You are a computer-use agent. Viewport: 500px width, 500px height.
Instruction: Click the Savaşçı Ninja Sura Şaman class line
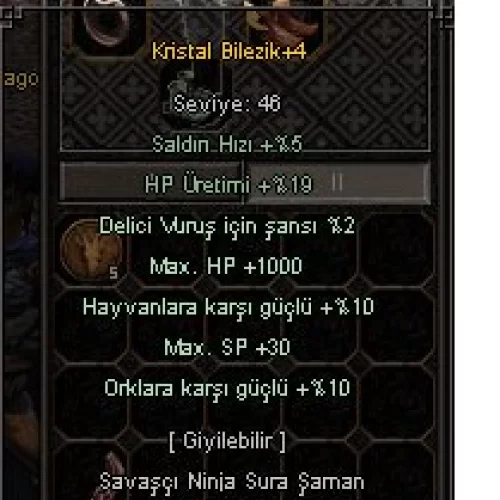click(232, 483)
